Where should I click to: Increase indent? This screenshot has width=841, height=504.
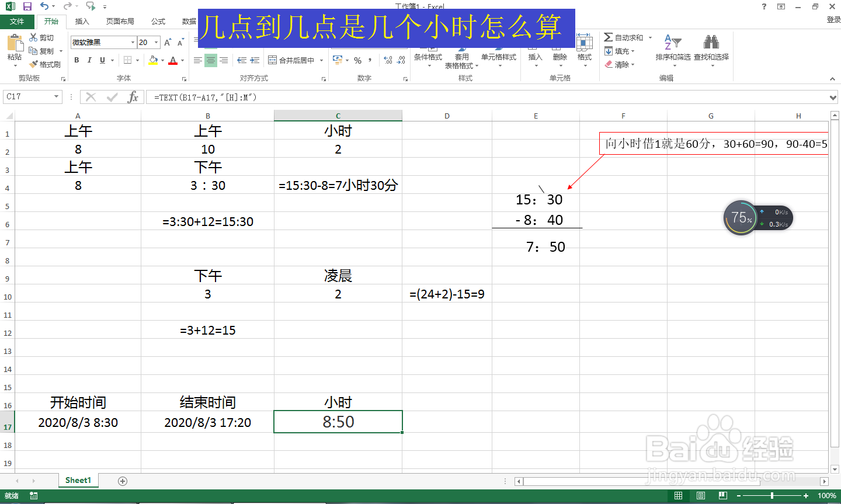coord(255,60)
